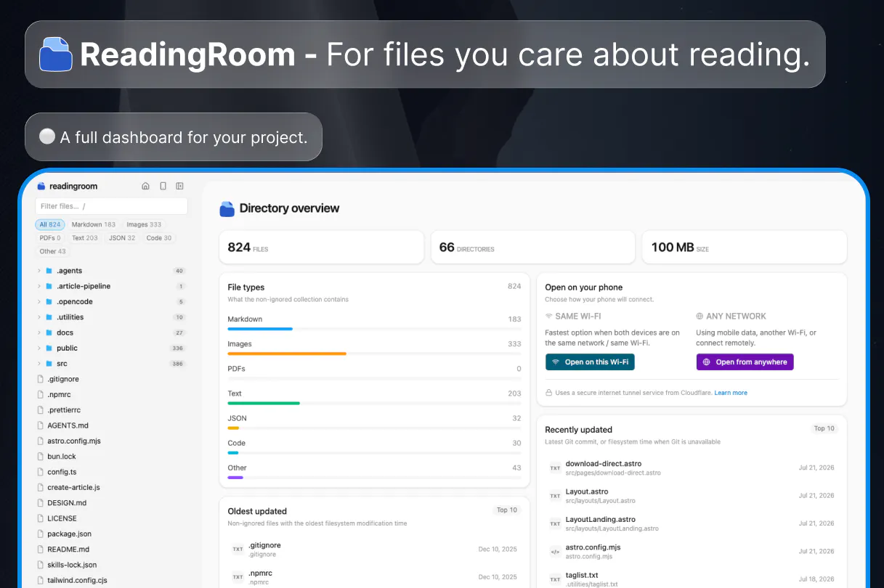Click the file icon next to README.md

coord(41,550)
